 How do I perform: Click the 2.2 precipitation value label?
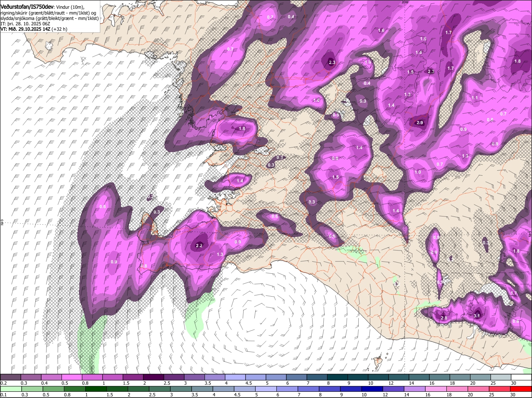(x=199, y=246)
